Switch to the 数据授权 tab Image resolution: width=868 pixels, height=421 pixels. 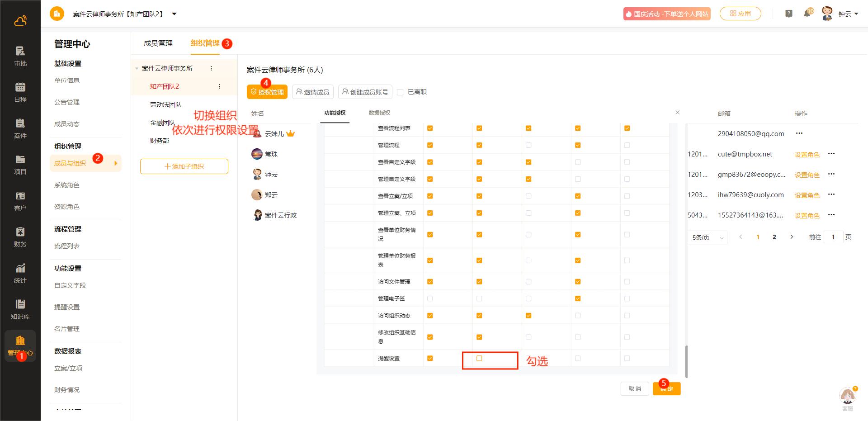click(379, 113)
